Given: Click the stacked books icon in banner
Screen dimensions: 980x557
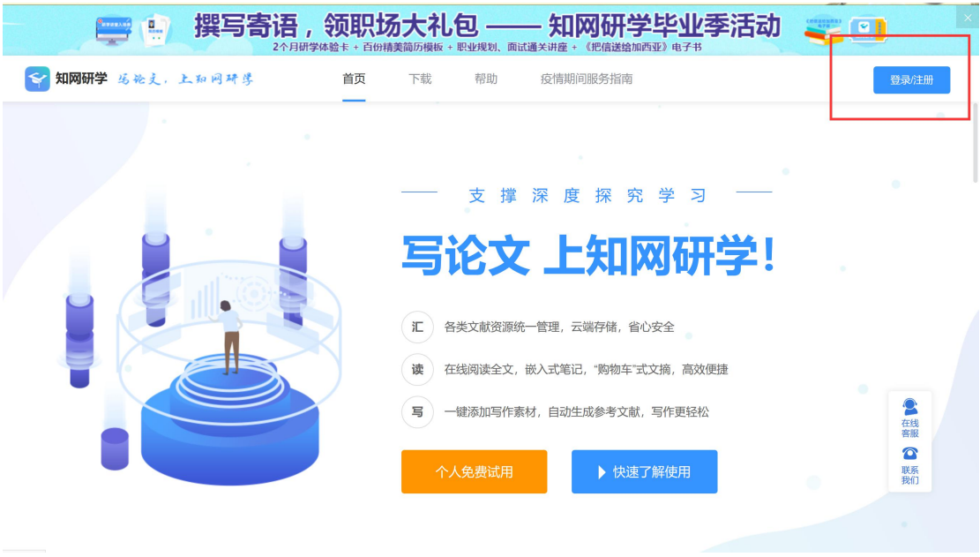Looking at the screenshot, I should click(823, 31).
